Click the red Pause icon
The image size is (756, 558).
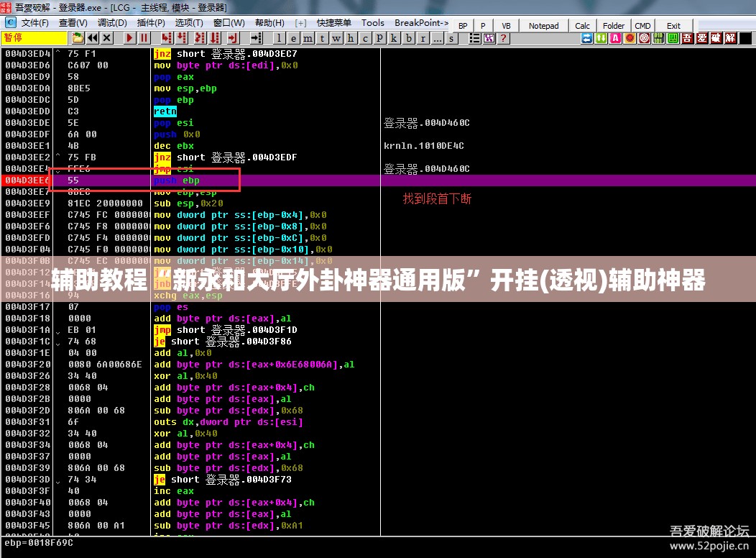click(144, 38)
